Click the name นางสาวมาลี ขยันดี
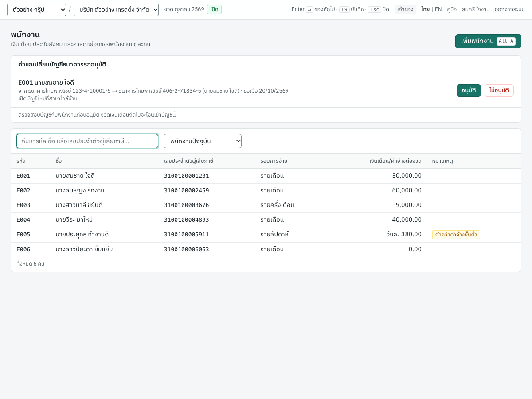This screenshot has width=532, height=399. (x=79, y=205)
